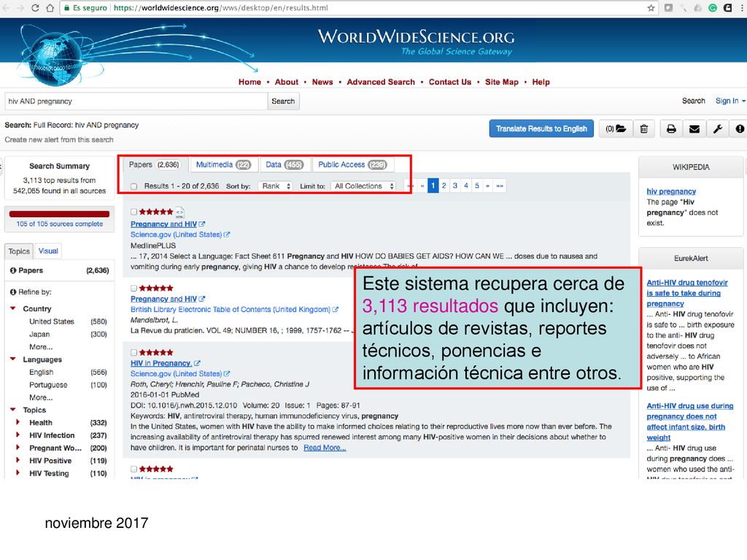Open the Sign In dropdown
Screen dimensions: 747x560
pos(729,101)
